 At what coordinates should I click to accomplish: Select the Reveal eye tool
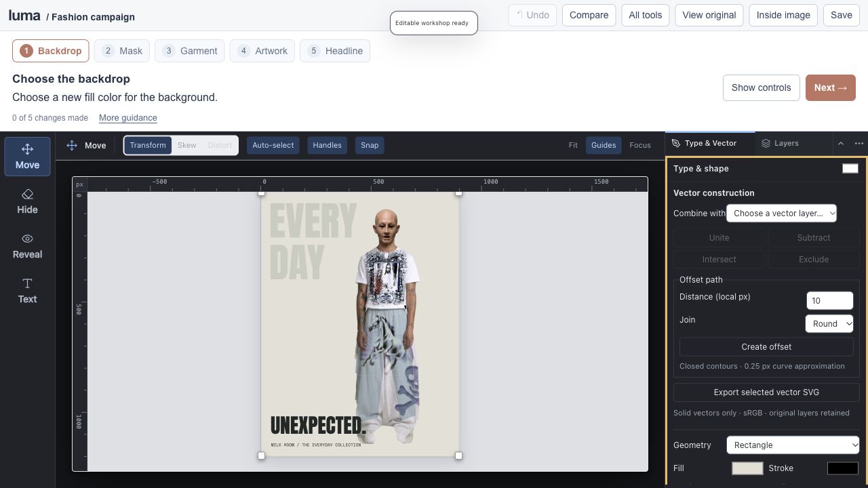click(x=27, y=246)
